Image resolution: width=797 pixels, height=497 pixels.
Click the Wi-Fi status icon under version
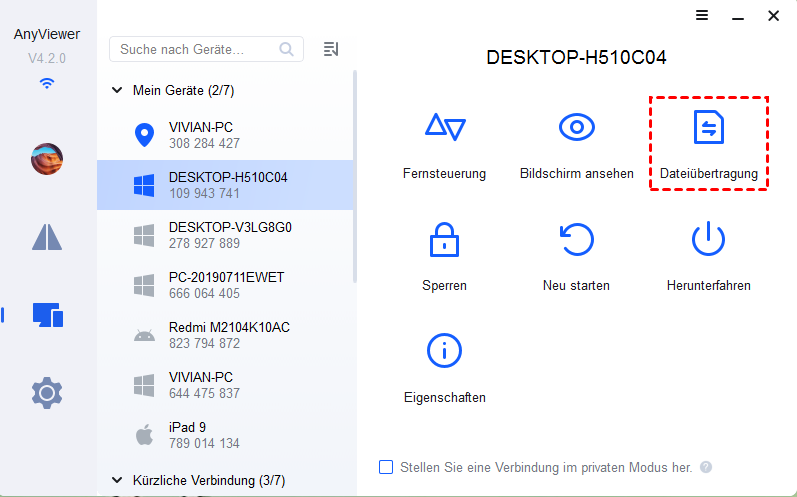click(47, 83)
